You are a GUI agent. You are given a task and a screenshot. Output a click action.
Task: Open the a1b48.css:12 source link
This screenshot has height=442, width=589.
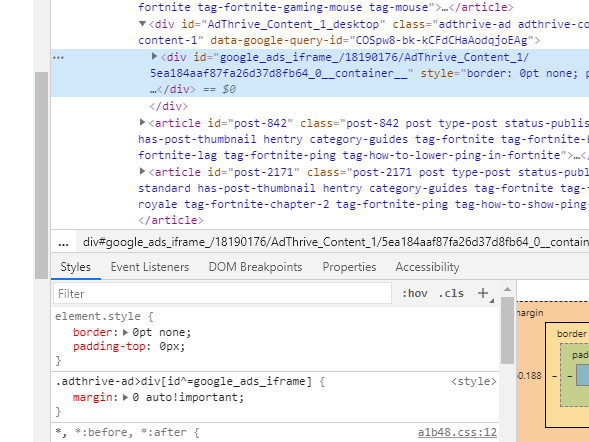[457, 433]
